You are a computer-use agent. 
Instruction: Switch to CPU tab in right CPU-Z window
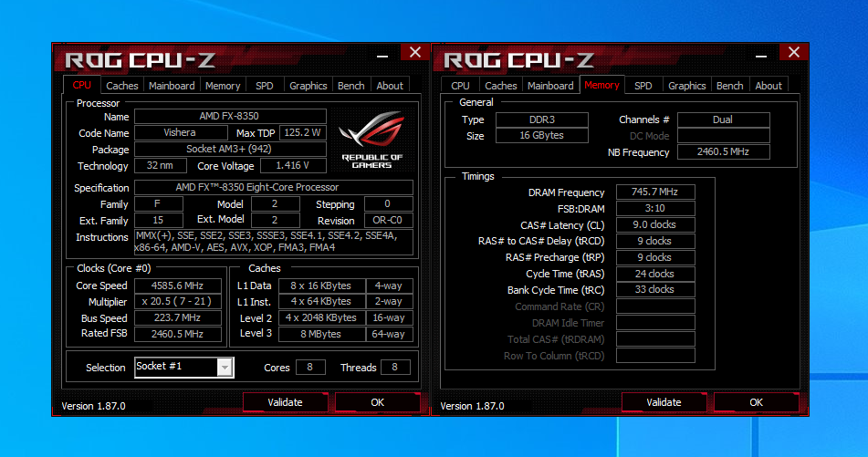click(460, 86)
